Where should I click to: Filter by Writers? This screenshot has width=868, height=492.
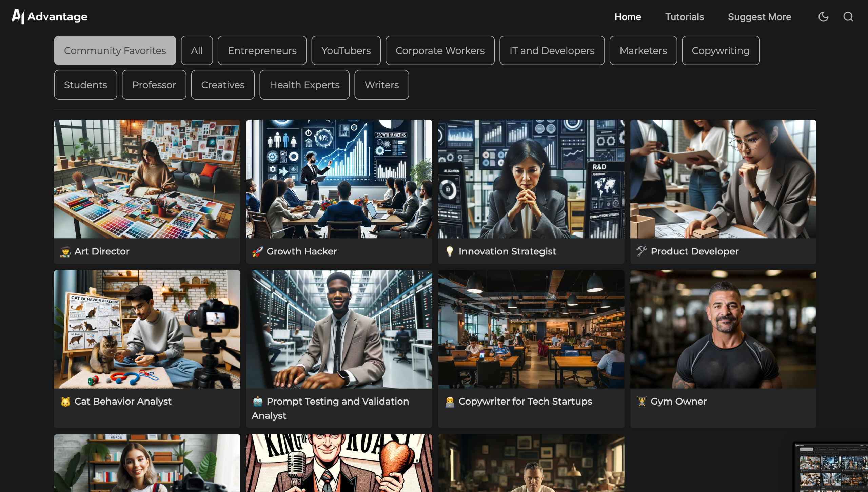pos(381,85)
